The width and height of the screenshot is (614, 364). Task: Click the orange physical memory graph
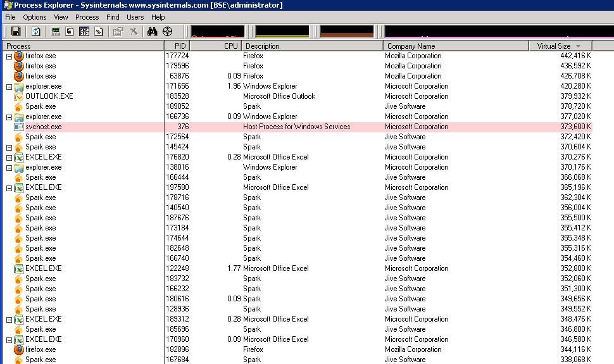[x=347, y=32]
